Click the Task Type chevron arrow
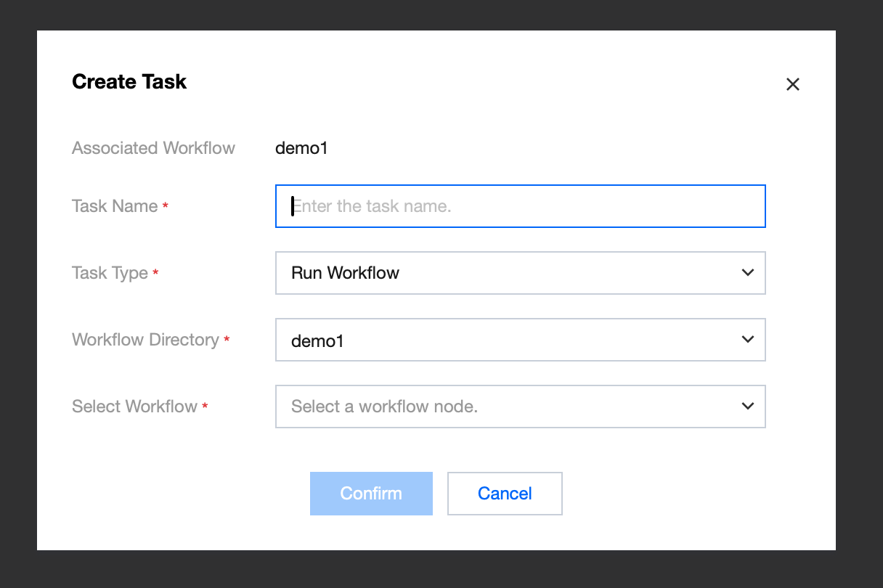This screenshot has width=883, height=588. (x=747, y=273)
